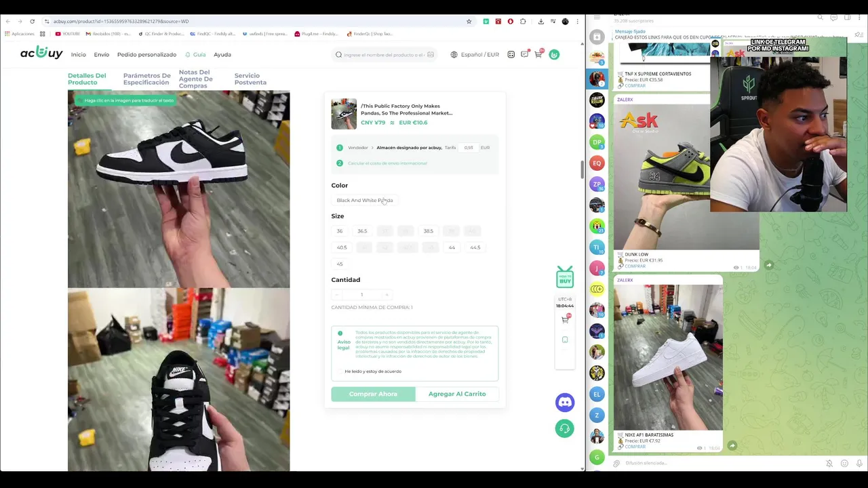The width and height of the screenshot is (868, 488).
Task: Open the customer support headset button
Action: click(565, 428)
